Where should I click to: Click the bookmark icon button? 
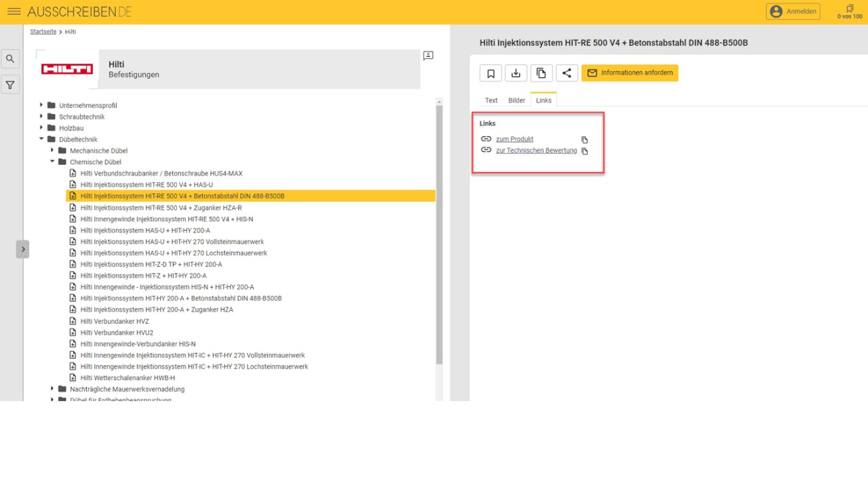(x=491, y=73)
